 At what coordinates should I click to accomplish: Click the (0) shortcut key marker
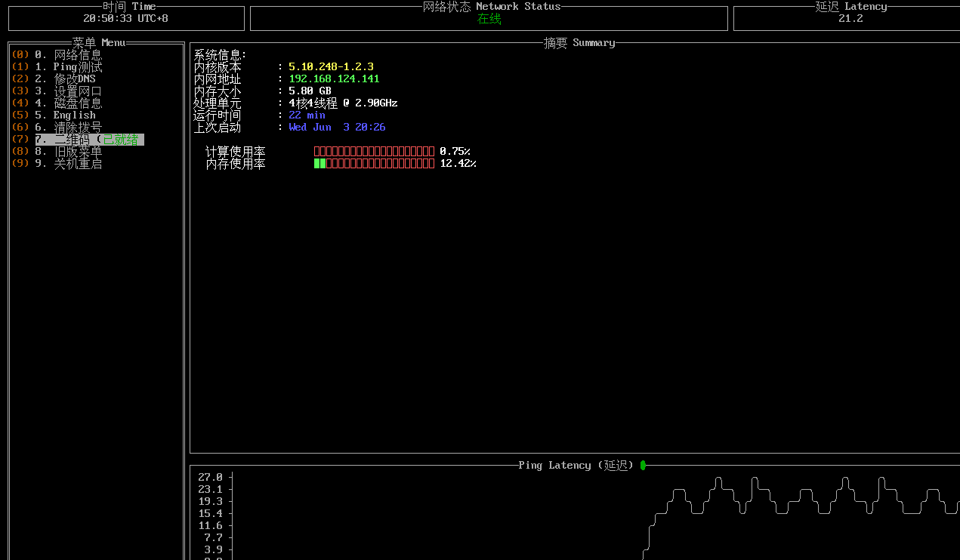point(20,54)
